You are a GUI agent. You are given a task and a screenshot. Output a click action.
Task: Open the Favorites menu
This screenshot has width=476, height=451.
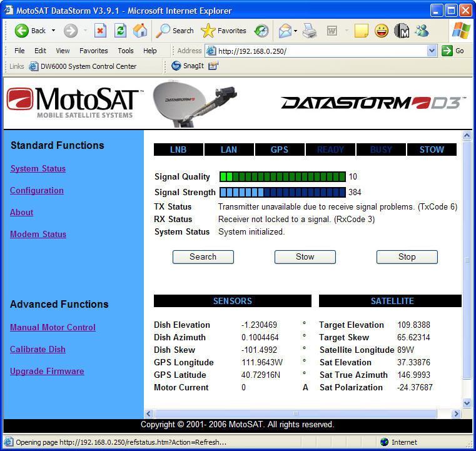pyautogui.click(x=93, y=51)
